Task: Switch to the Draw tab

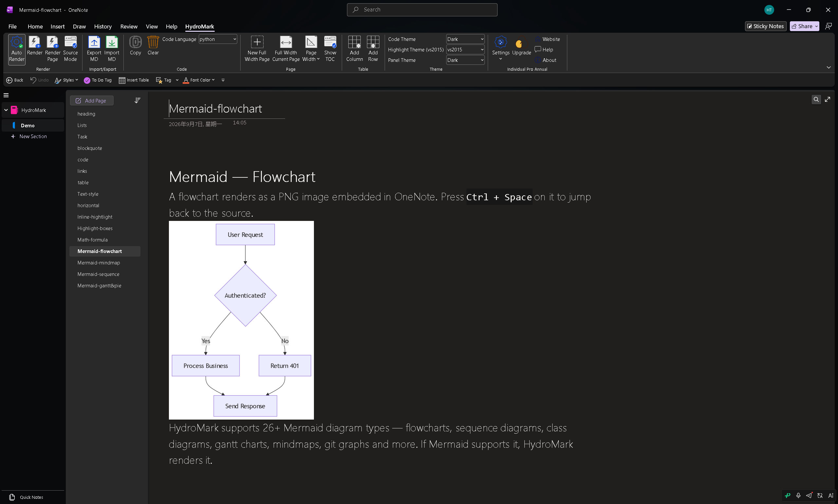Action: pos(79,27)
